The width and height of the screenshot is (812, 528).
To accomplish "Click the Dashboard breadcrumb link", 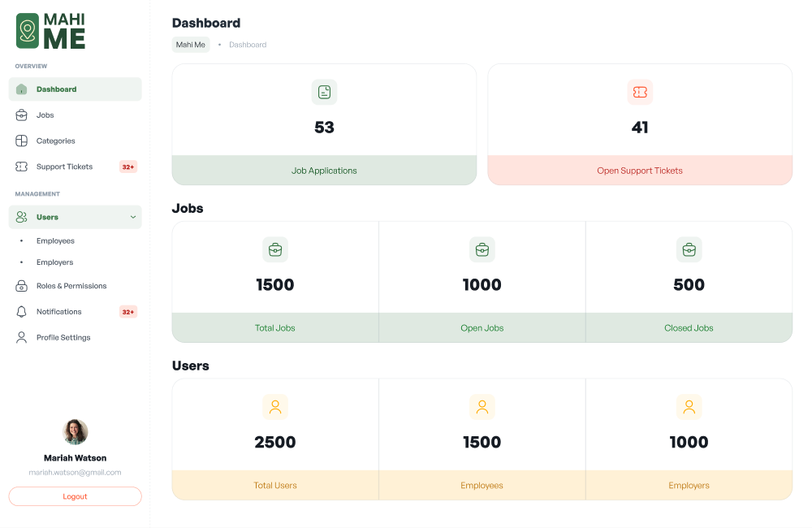I will coord(248,45).
